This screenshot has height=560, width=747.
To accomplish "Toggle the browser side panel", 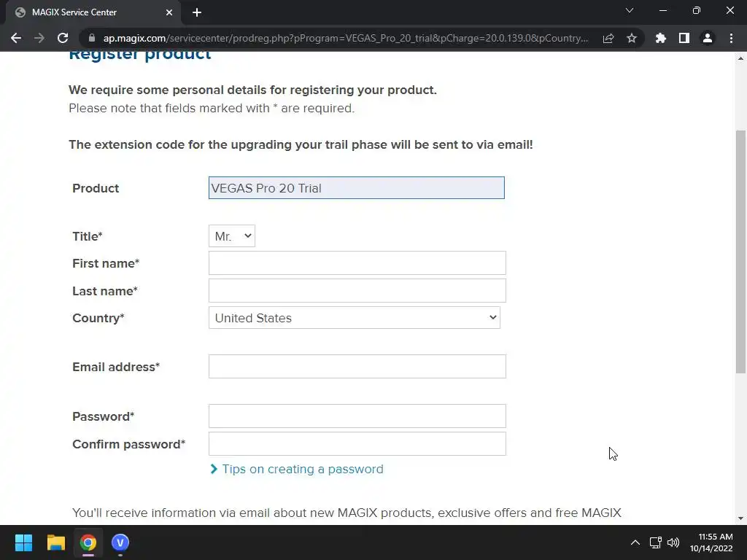I will (x=684, y=38).
